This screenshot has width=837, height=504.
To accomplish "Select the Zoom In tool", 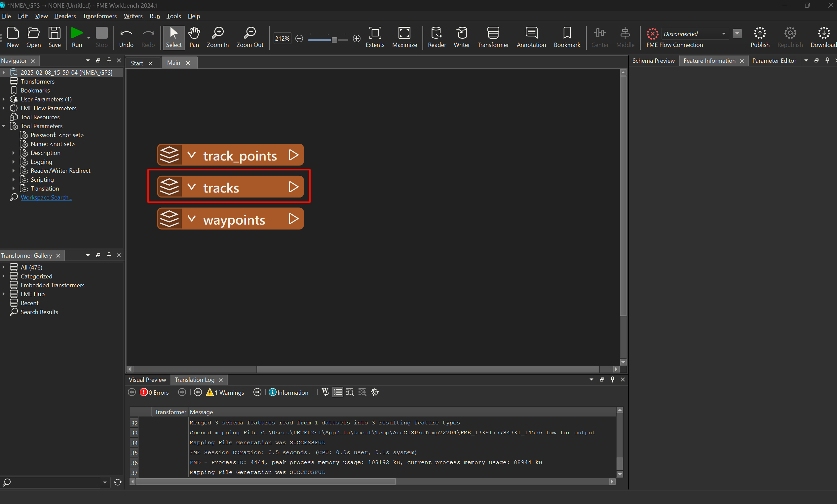I will (x=218, y=37).
